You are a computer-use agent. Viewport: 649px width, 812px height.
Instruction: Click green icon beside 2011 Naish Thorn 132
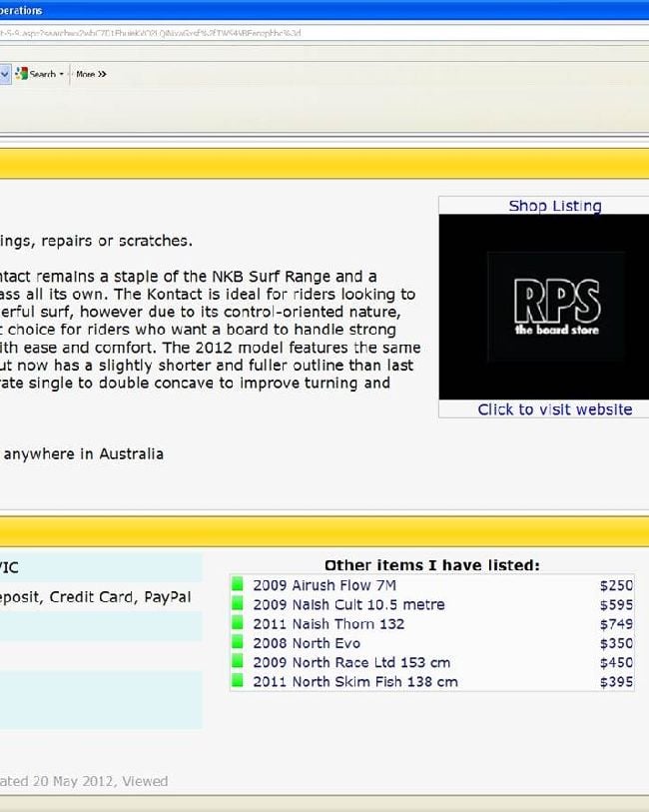tap(237, 622)
